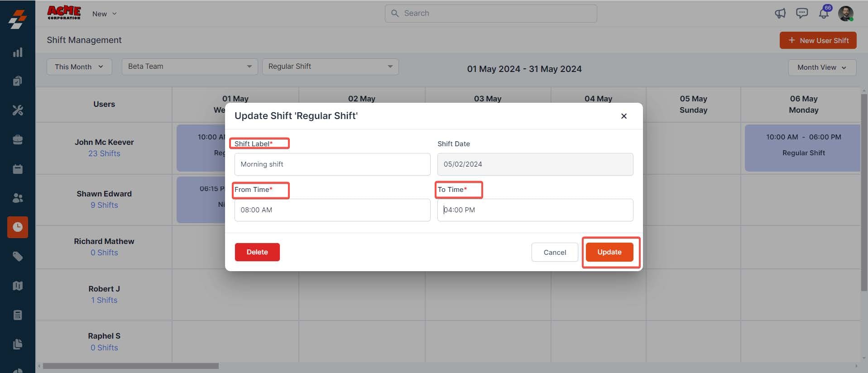The image size is (868, 373).
Task: Open the megaphone announcements icon
Action: pos(780,14)
